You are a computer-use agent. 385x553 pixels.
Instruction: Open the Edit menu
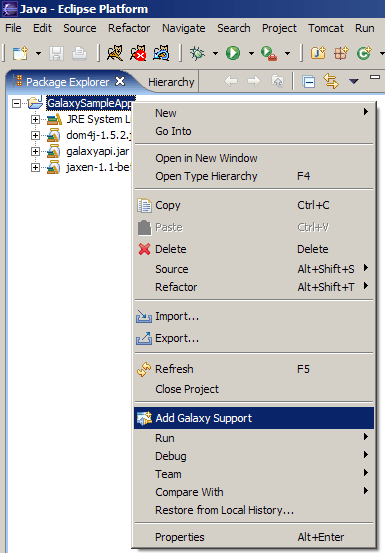(x=42, y=28)
